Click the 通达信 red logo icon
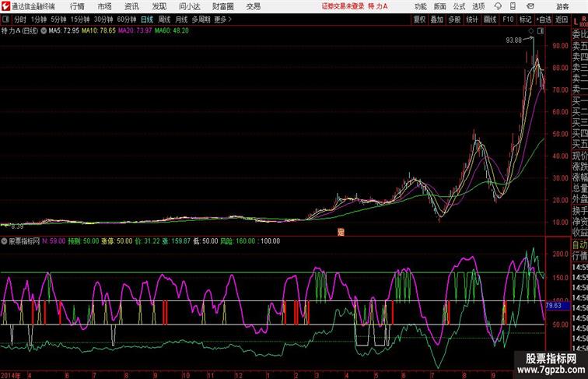Image resolution: width=588 pixels, height=379 pixels. click(x=5, y=6)
